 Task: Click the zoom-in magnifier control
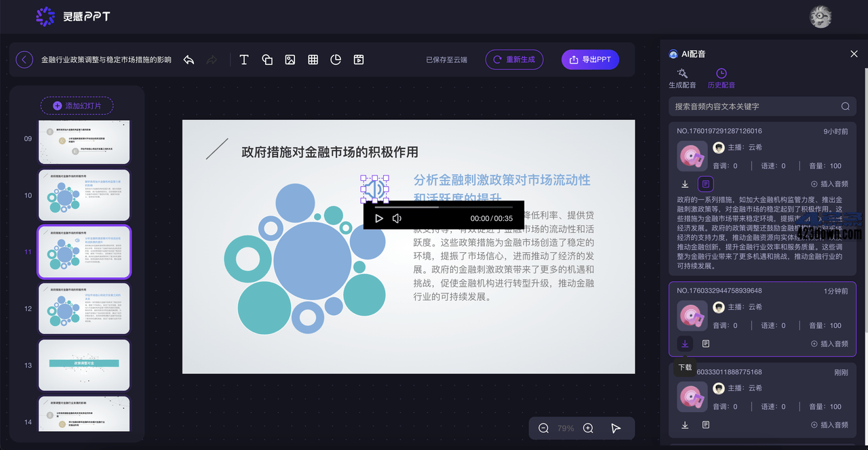(x=588, y=428)
